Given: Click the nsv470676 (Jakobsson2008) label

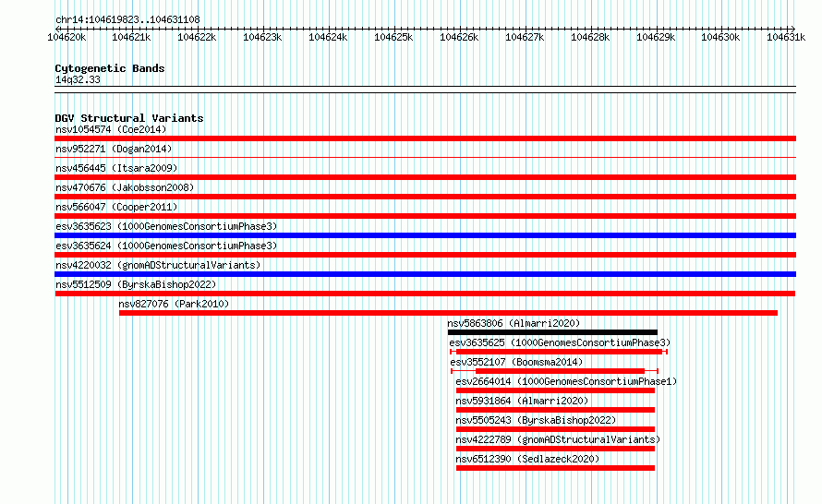Looking at the screenshot, I should pos(125,187).
